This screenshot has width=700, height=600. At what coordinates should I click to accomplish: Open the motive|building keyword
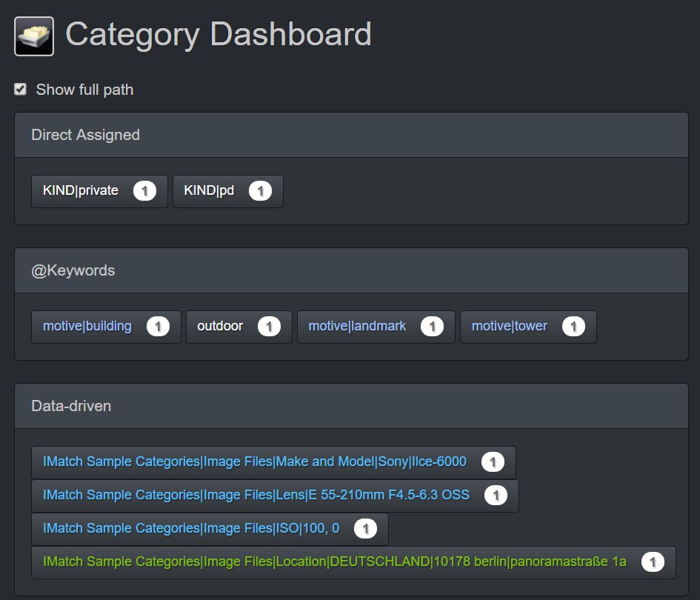coord(87,327)
